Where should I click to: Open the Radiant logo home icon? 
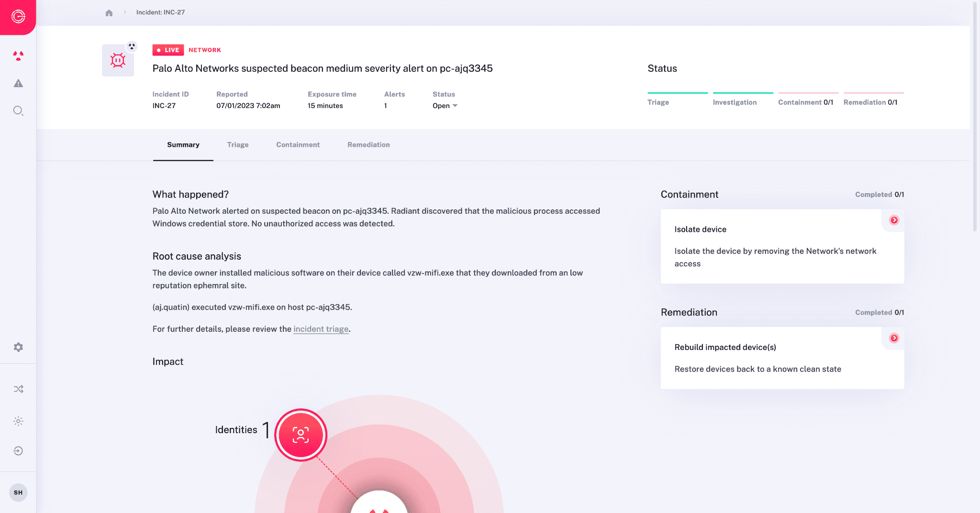tap(18, 17)
